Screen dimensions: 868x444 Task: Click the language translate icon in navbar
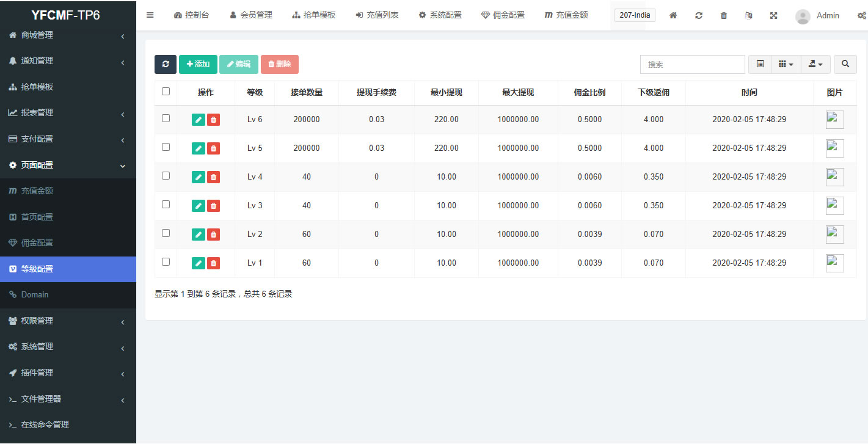click(x=748, y=15)
